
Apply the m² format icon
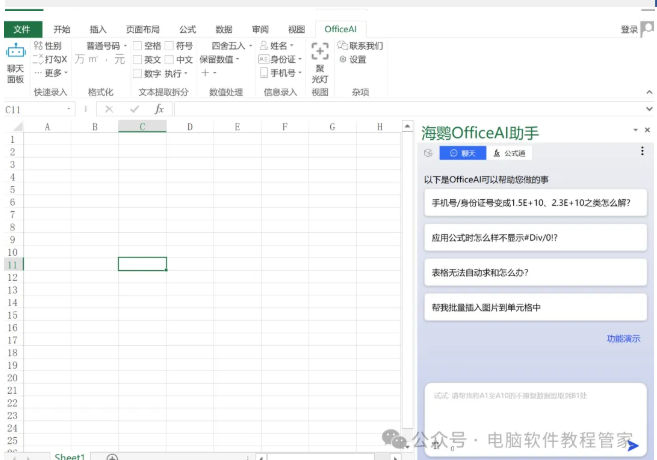pyautogui.click(x=93, y=59)
